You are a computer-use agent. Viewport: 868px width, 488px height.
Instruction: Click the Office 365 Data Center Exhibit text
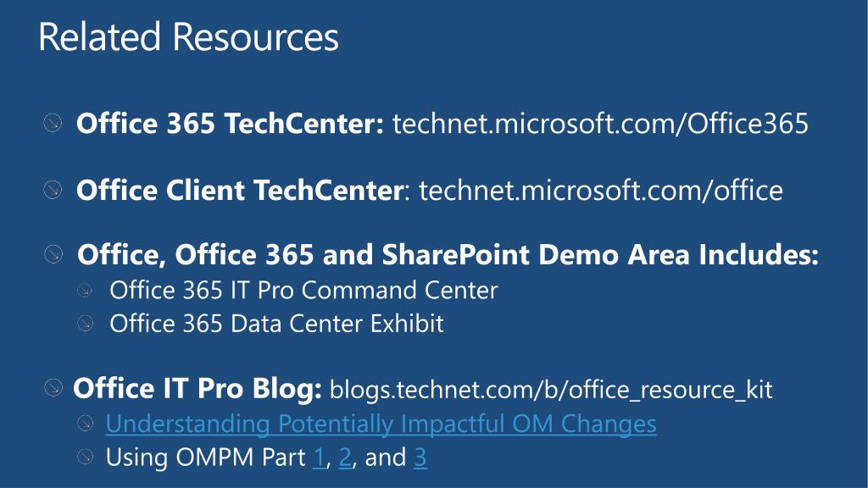(x=277, y=323)
